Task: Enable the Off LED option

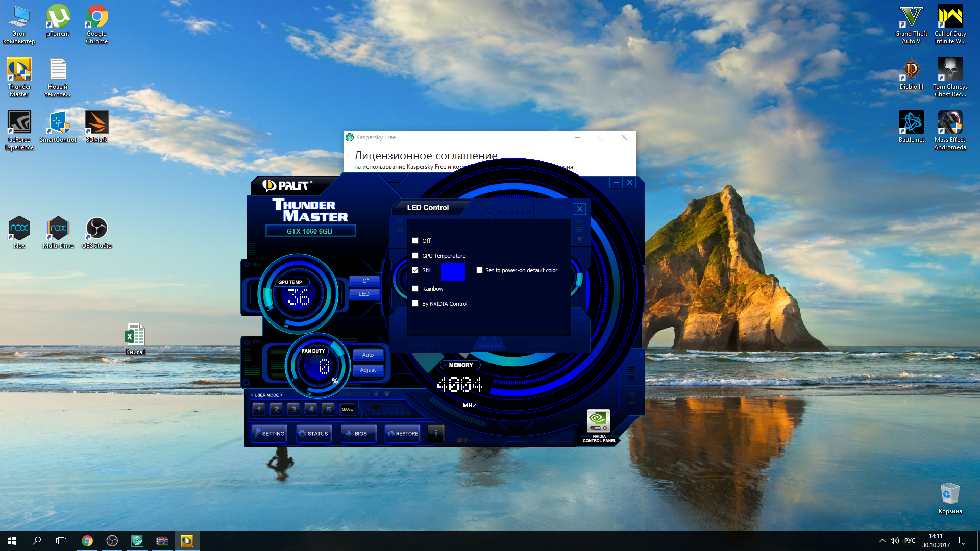Action: coord(415,241)
